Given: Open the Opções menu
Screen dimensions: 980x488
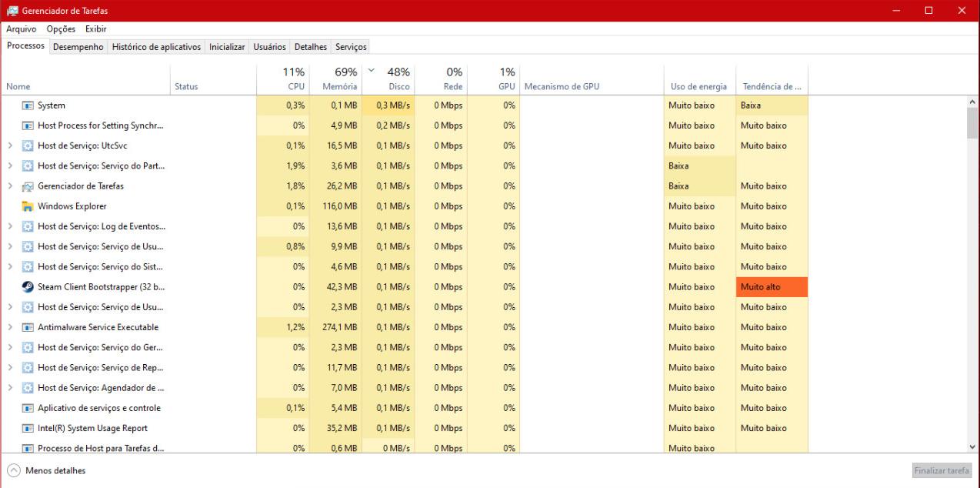Looking at the screenshot, I should pos(61,29).
